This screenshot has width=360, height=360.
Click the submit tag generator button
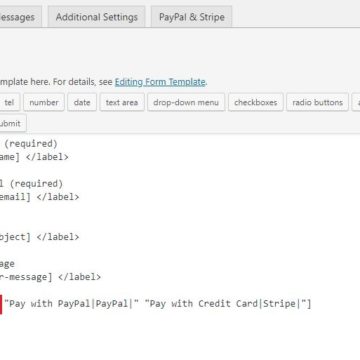[x=12, y=123]
